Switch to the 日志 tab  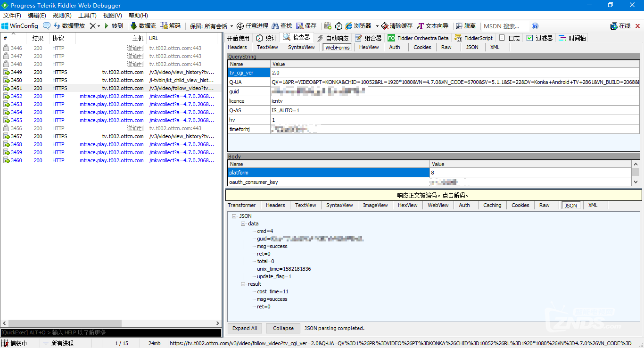(509, 38)
